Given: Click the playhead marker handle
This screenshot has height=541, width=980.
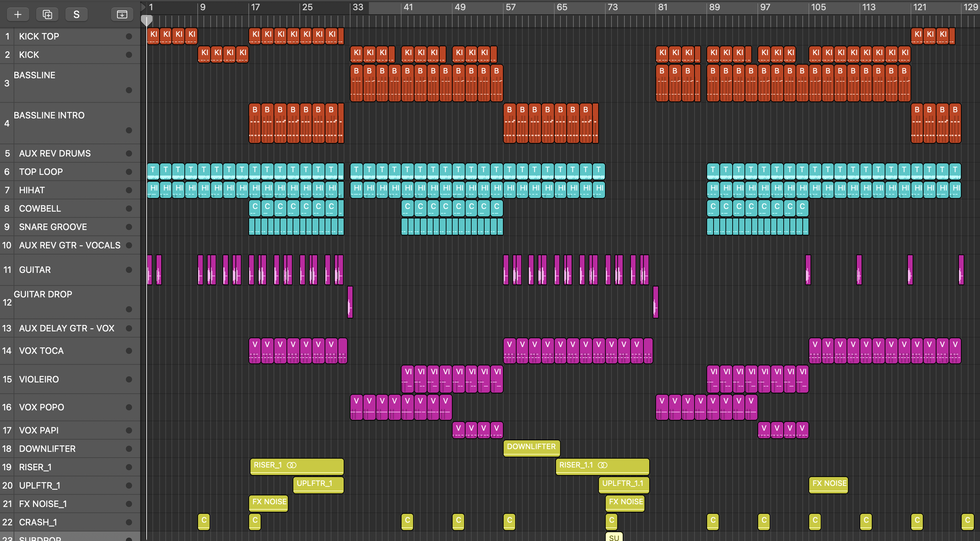Looking at the screenshot, I should [146, 20].
